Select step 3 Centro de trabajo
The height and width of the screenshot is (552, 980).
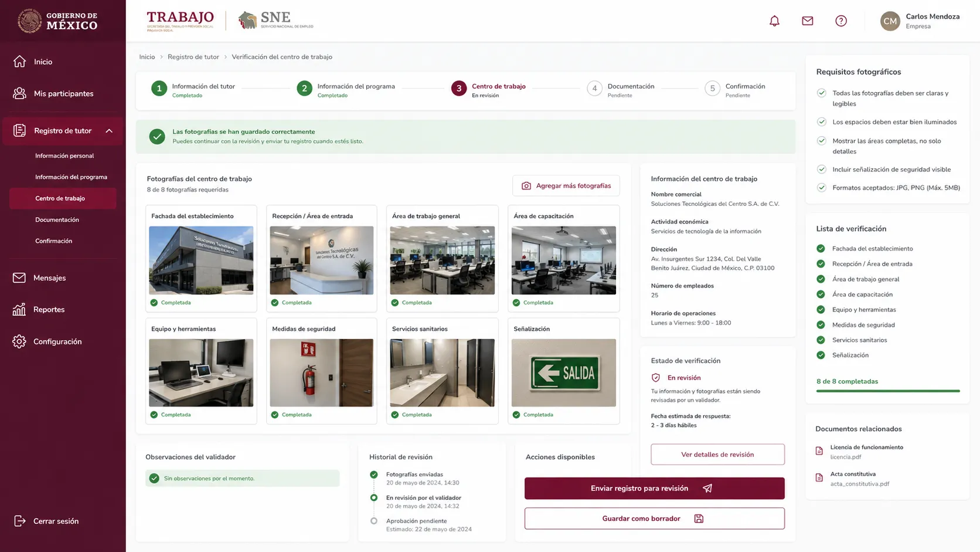[x=488, y=89]
